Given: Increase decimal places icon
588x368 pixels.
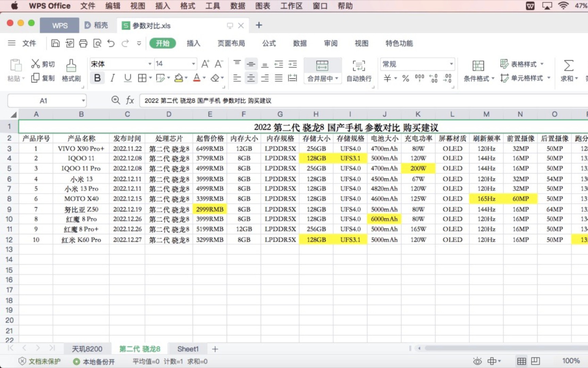Looking at the screenshot, I should [434, 78].
